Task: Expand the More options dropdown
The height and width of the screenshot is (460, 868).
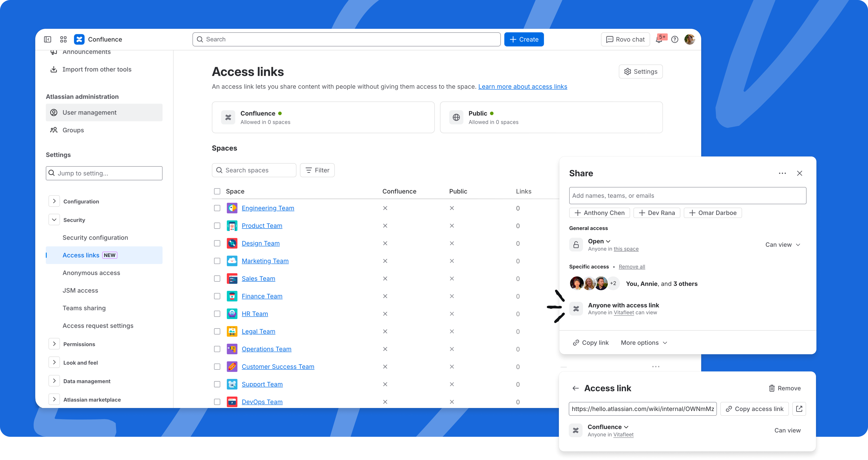Action: [644, 343]
